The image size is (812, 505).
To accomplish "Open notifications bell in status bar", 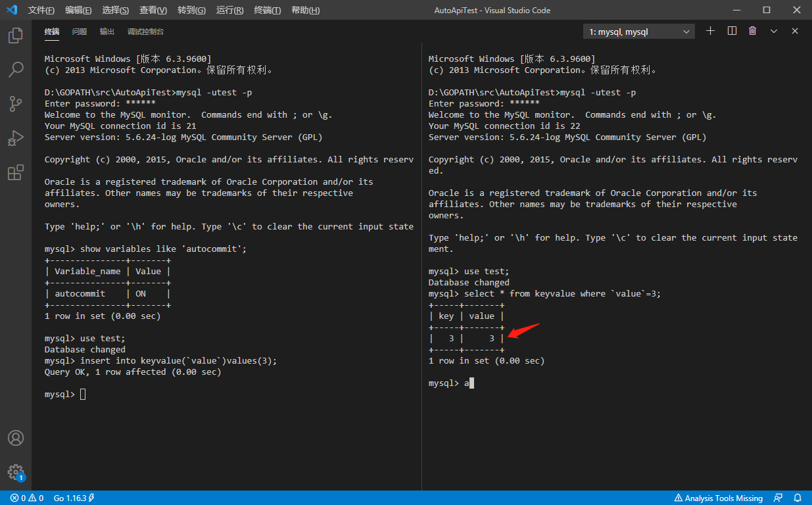I will [x=798, y=498].
